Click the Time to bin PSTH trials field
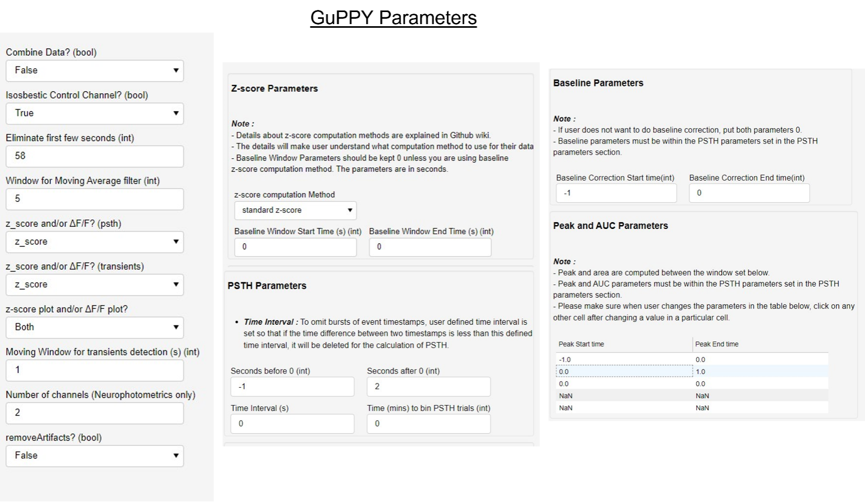 click(x=429, y=424)
